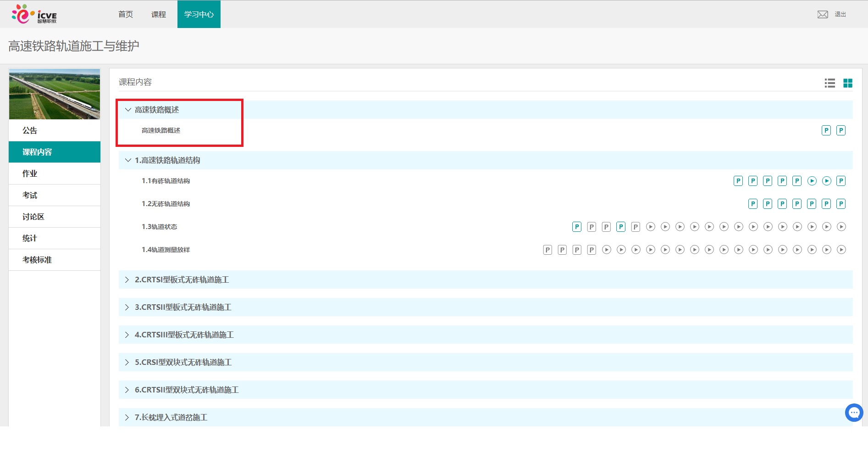Open last P document in 1.1有砟轨道结构 row

click(841, 181)
